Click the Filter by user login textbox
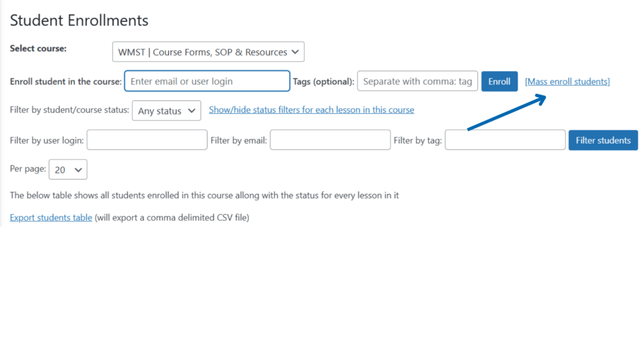 click(x=147, y=140)
